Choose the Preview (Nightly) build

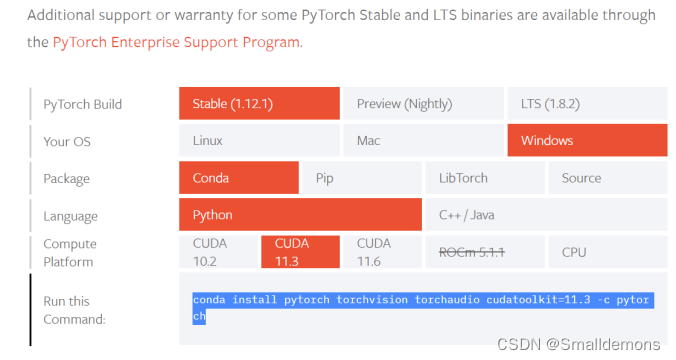pos(423,103)
